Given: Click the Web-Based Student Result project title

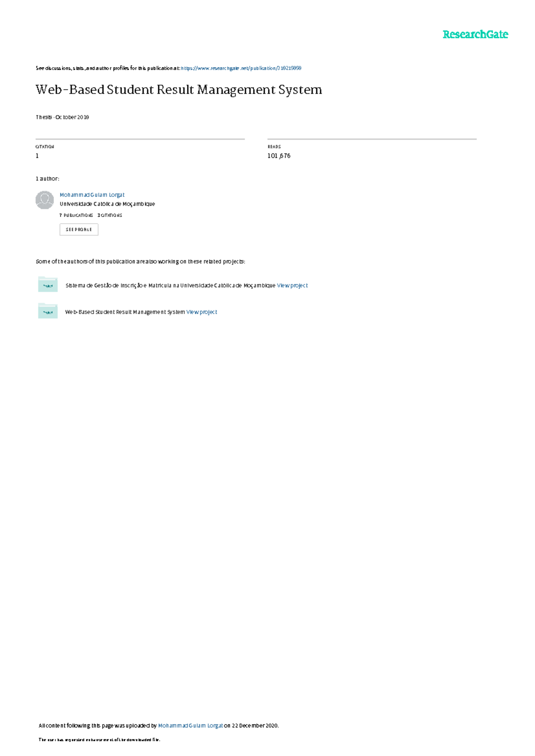Looking at the screenshot, I should (125, 312).
